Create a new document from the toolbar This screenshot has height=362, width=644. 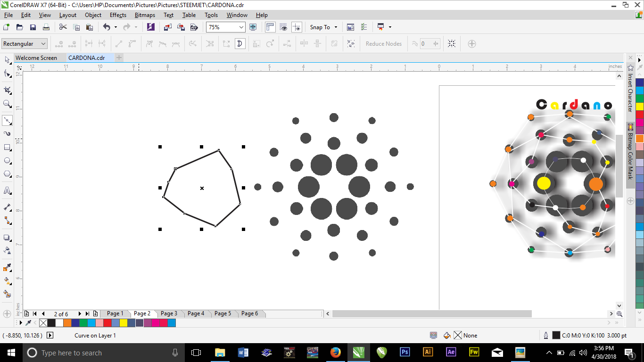point(7,27)
